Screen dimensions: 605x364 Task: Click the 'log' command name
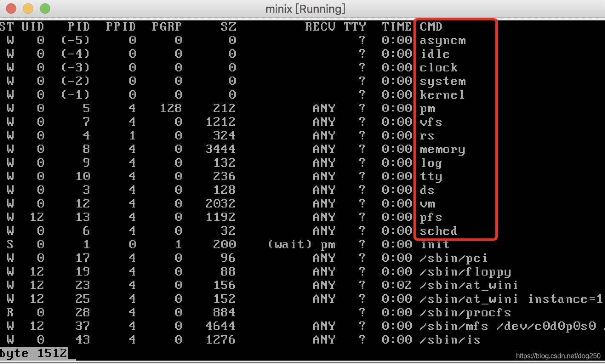point(431,163)
